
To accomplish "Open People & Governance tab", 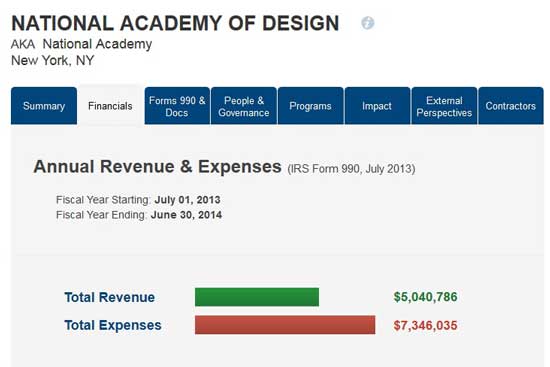I will click(x=244, y=106).
